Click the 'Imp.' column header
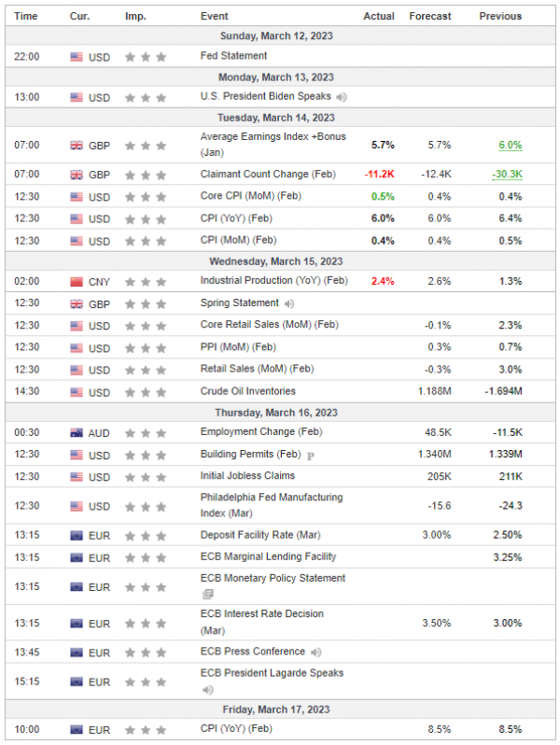560x745 pixels. click(x=135, y=16)
